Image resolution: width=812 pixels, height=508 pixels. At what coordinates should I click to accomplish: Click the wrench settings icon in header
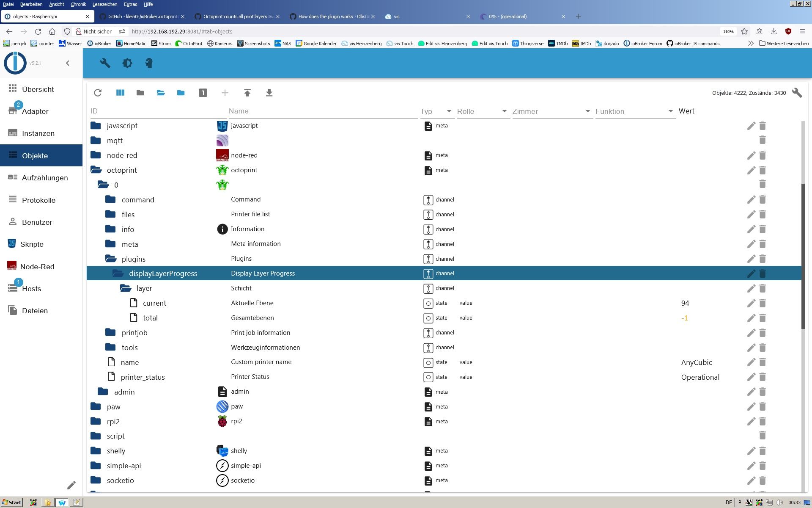[x=105, y=63]
